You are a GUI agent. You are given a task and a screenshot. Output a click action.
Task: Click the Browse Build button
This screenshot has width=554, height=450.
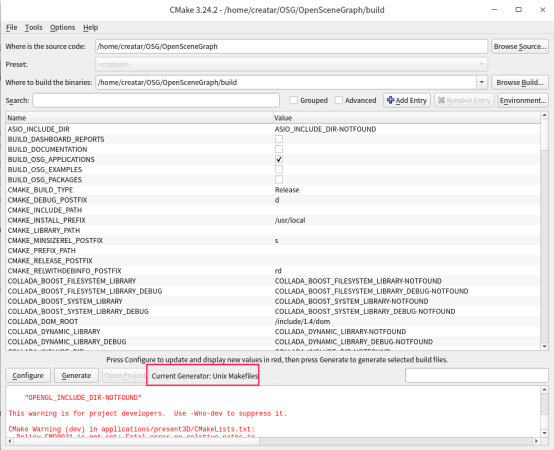(520, 82)
